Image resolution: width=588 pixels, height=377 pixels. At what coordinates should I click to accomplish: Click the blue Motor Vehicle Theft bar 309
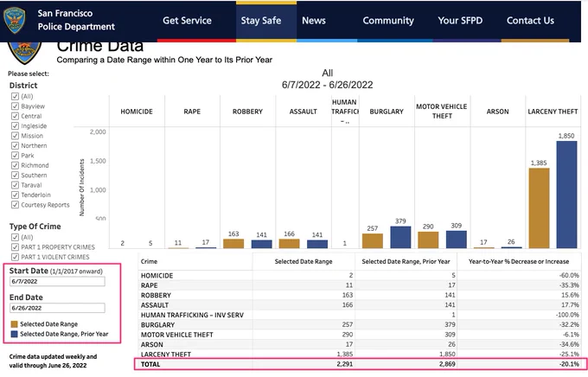[457, 240]
